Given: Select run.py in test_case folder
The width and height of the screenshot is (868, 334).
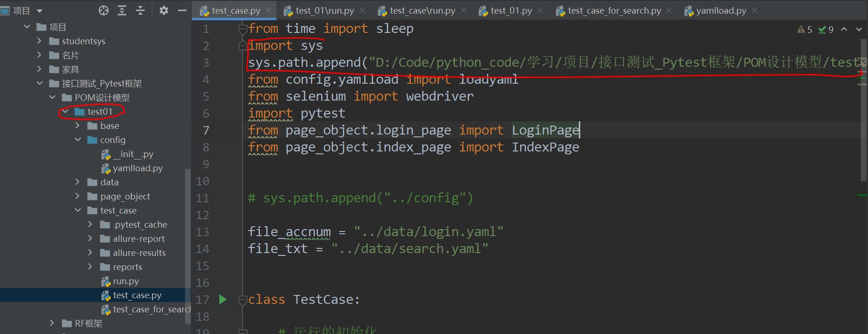Looking at the screenshot, I should tap(120, 281).
